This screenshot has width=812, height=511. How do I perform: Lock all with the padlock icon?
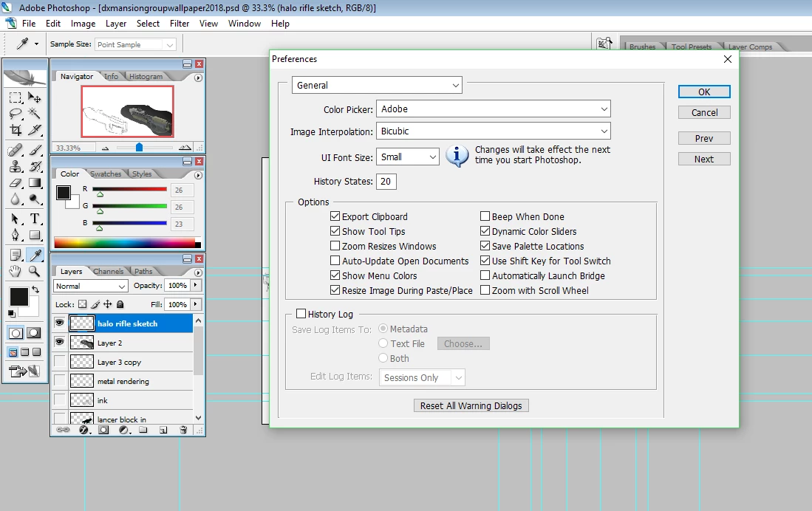[x=120, y=304]
